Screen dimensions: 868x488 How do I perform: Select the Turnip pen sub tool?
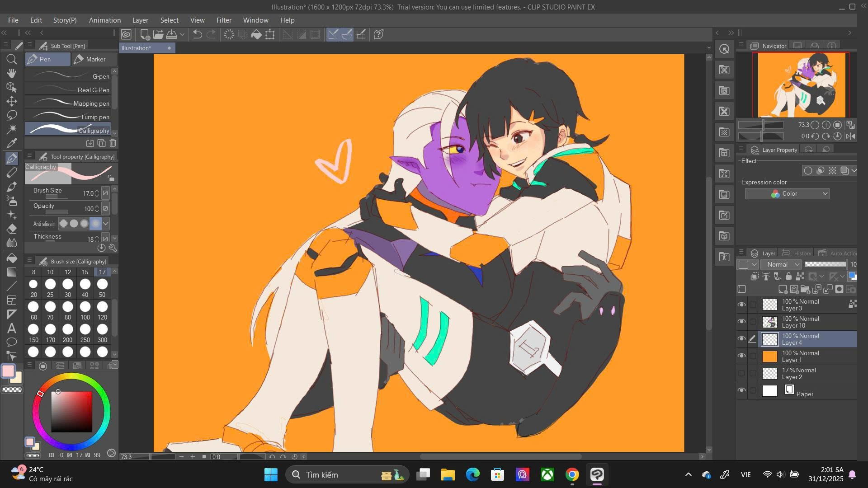(68, 117)
